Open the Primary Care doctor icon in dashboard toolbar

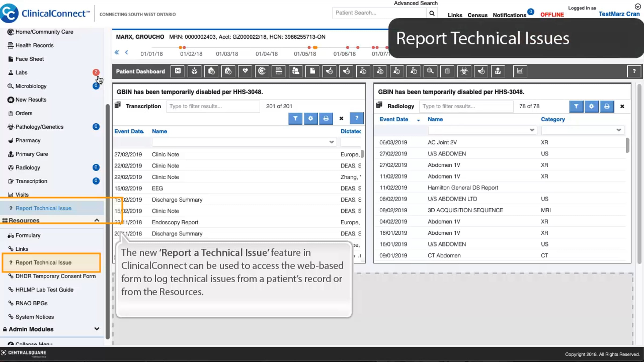[498, 71]
